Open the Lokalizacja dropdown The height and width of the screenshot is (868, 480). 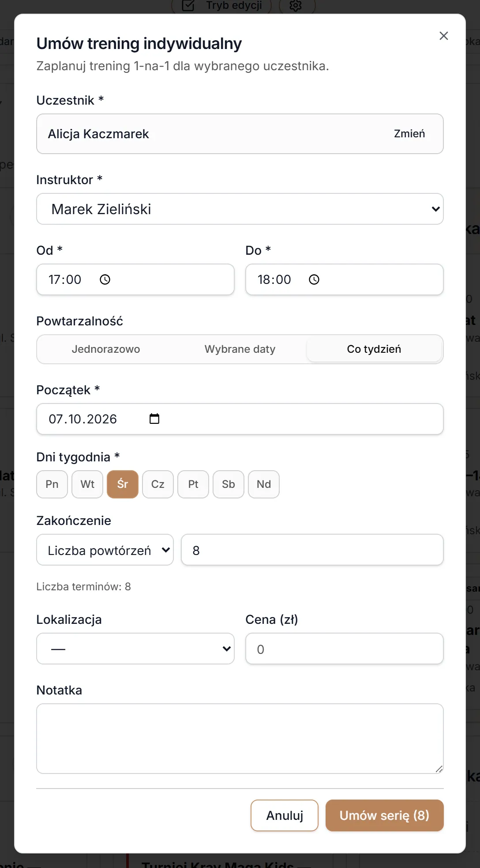[x=135, y=649]
